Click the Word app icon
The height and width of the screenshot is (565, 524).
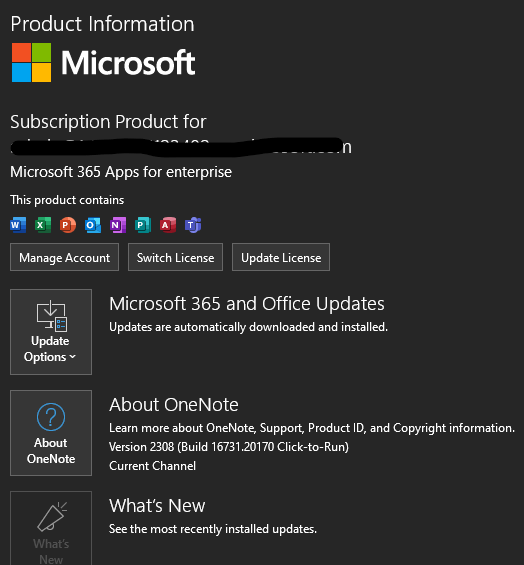point(18,225)
